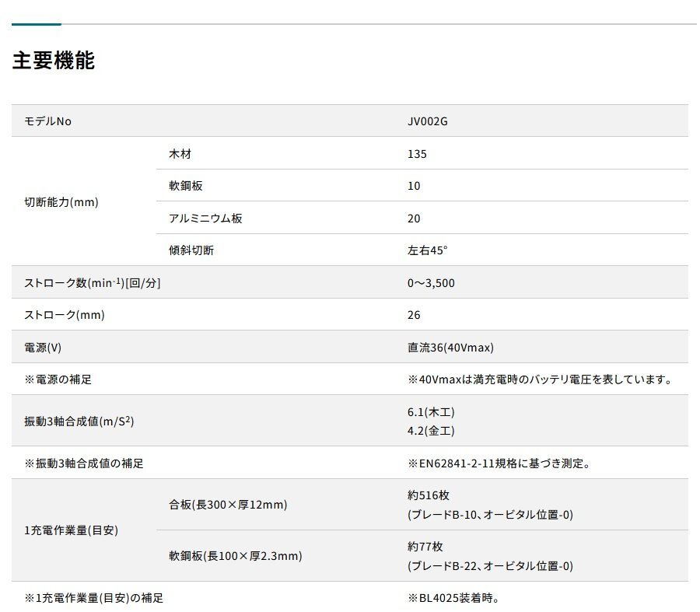Screen dimensions: 700x612
Task: Select the value 直流36(40Vmax)
Action: tap(450, 348)
